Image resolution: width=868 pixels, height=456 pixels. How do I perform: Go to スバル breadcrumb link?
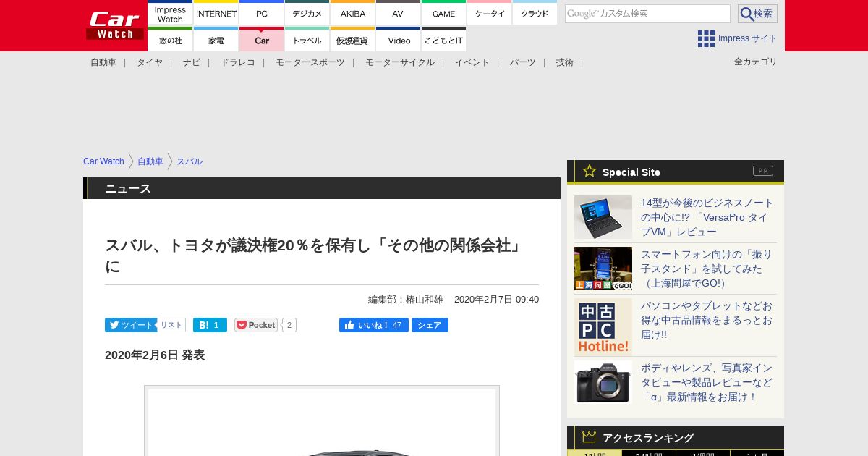(x=190, y=161)
